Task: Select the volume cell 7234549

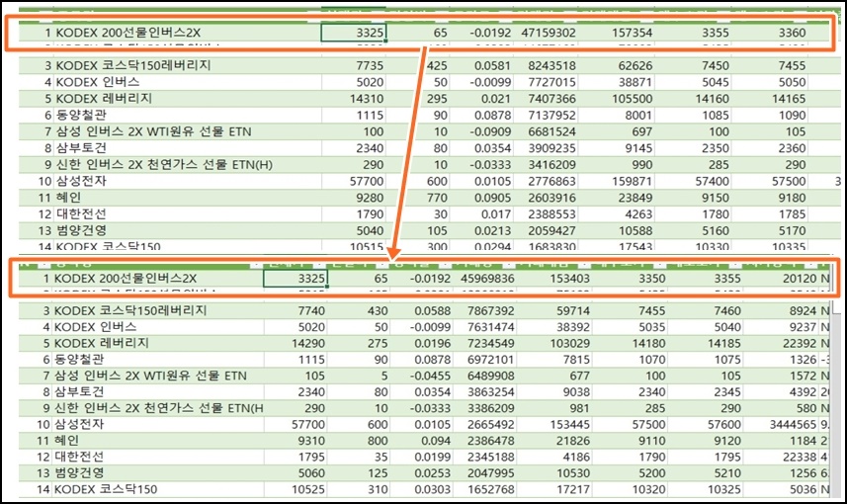Action: (x=484, y=344)
